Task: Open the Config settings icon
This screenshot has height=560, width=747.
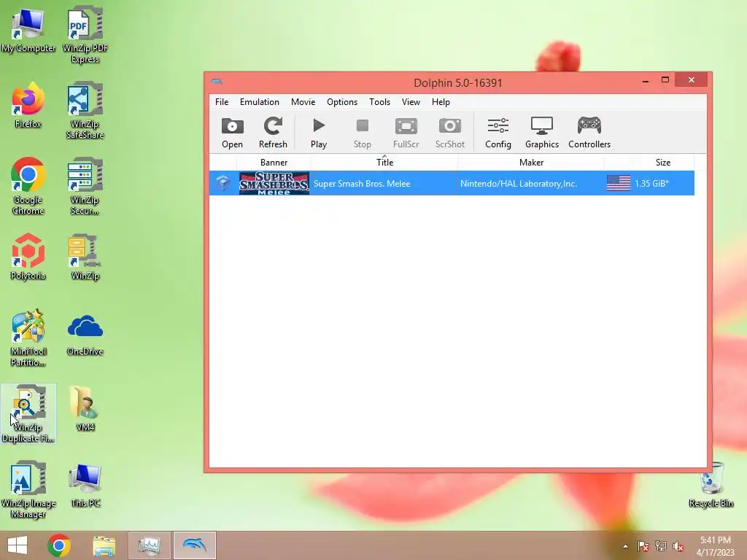Action: click(498, 133)
